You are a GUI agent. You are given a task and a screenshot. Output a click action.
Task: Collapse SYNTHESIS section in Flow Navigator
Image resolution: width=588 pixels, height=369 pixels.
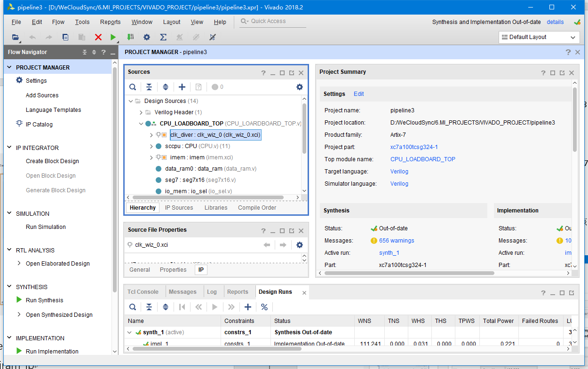pos(9,287)
